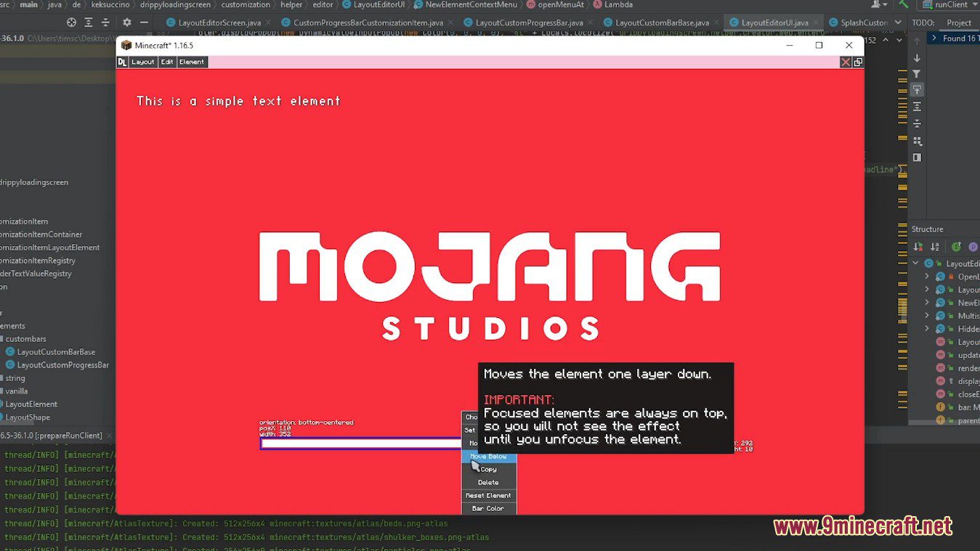Click the expand all icon in Project panel toolbar
The height and width of the screenshot is (551, 980).
(x=89, y=23)
